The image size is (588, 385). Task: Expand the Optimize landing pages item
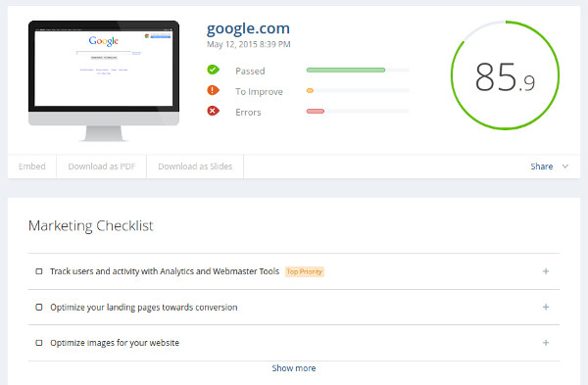[x=546, y=307]
